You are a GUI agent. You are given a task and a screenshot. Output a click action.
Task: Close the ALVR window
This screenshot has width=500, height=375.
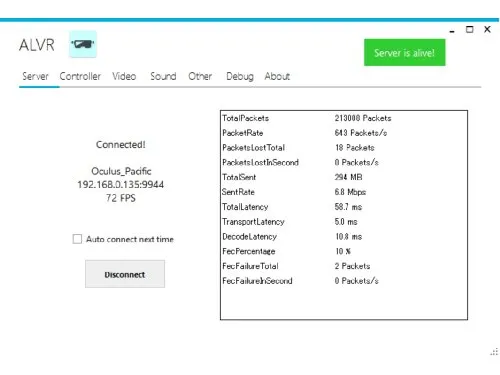point(487,29)
